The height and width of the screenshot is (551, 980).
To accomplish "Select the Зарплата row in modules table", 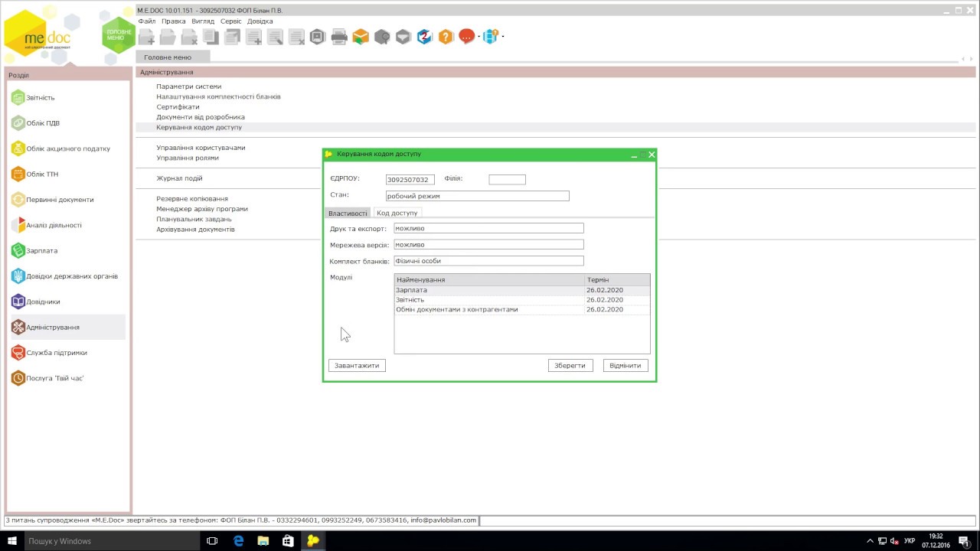I will pyautogui.click(x=522, y=290).
